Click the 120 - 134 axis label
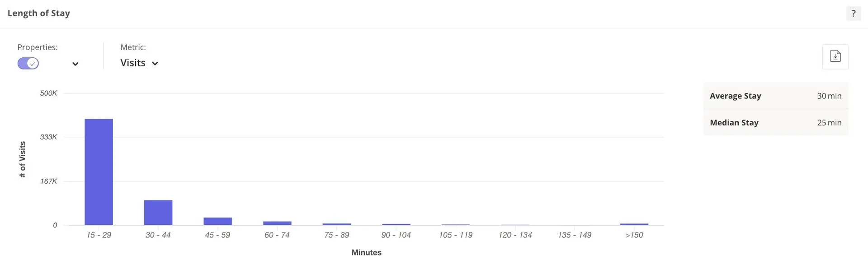868x278 pixels. [515, 235]
